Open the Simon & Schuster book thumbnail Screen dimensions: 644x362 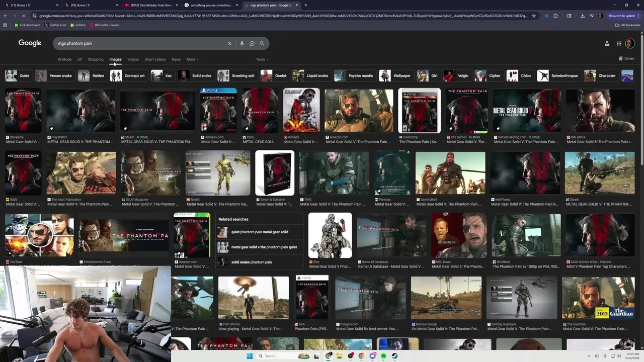click(x=275, y=173)
